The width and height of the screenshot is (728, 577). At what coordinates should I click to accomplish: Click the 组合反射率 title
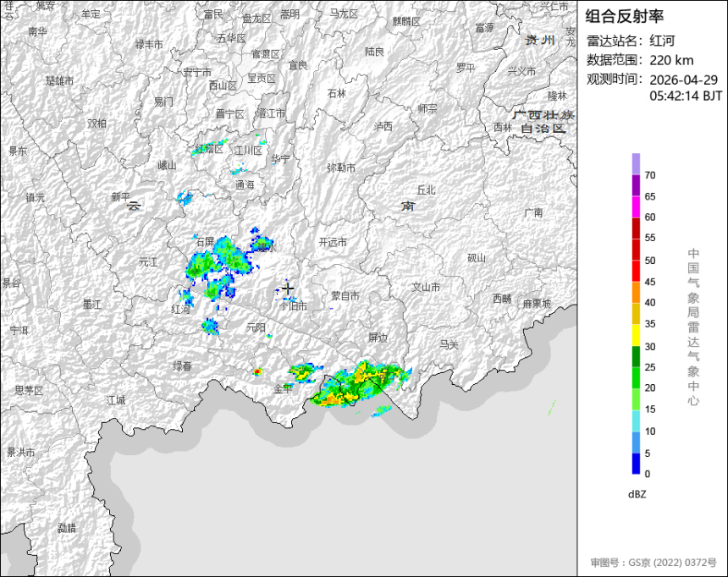tap(624, 16)
